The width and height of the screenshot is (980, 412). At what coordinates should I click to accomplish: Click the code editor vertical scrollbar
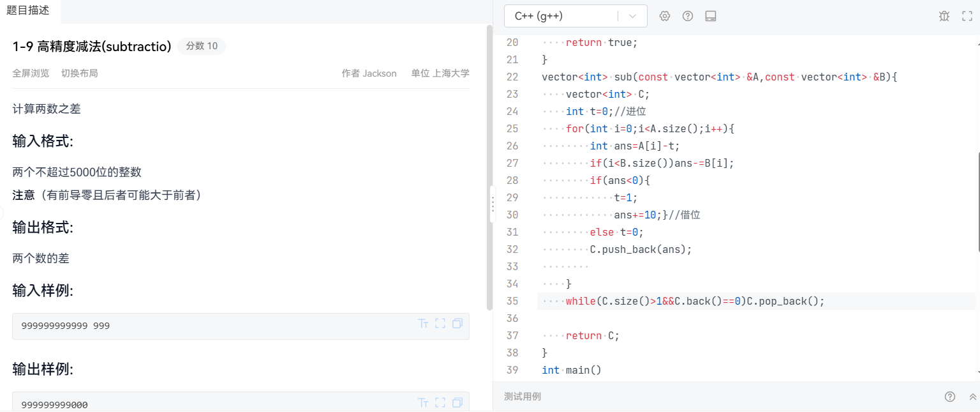[x=977, y=202]
